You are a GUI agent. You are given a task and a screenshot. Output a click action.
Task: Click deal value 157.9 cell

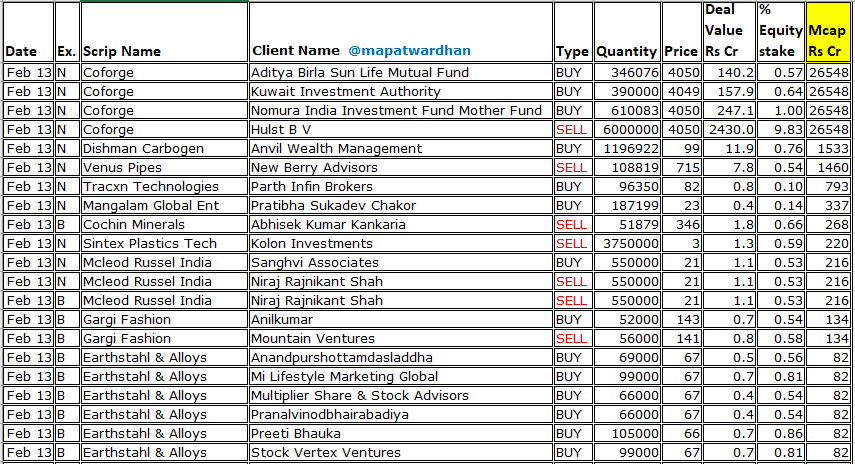point(729,92)
